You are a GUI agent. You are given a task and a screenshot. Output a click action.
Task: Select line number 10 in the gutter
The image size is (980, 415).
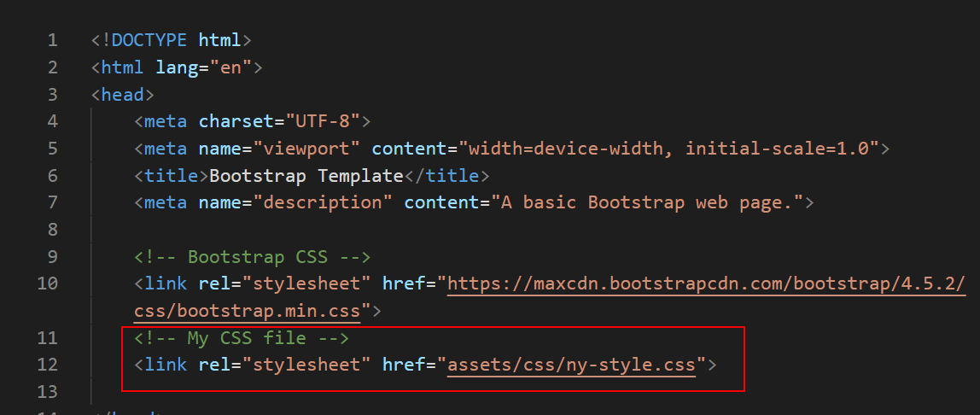(x=48, y=283)
